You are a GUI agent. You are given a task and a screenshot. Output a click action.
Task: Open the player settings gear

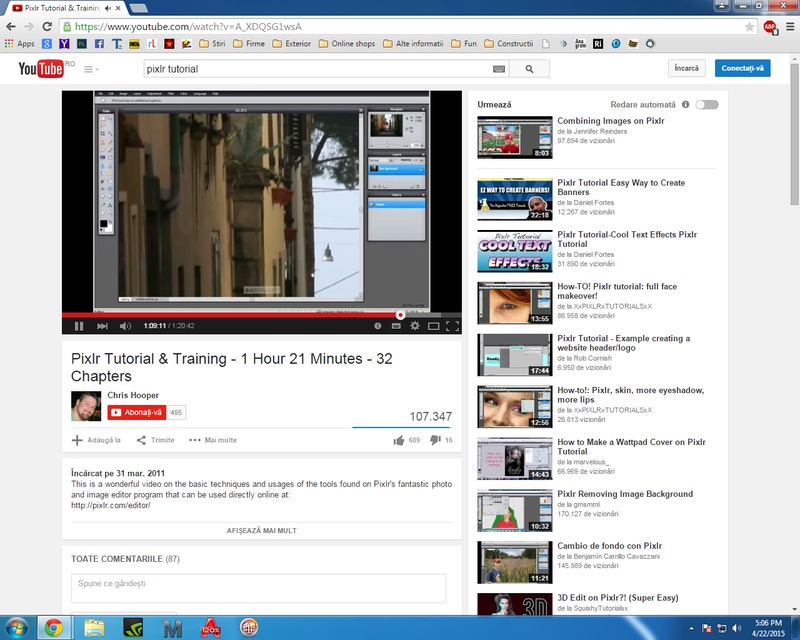pos(415,326)
